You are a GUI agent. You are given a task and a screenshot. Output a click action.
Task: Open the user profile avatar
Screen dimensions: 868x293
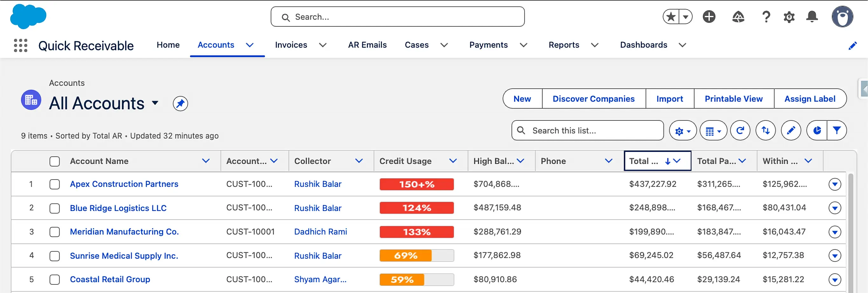842,17
